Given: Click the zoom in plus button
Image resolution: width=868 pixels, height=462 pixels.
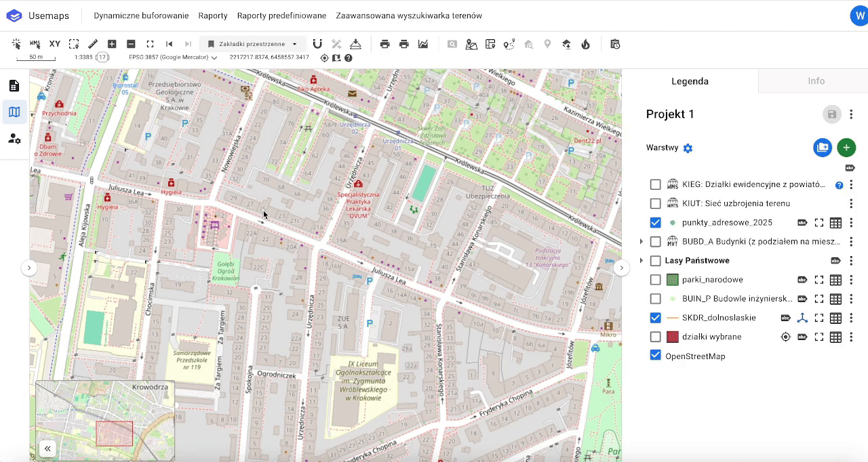Looking at the screenshot, I should (x=112, y=44).
